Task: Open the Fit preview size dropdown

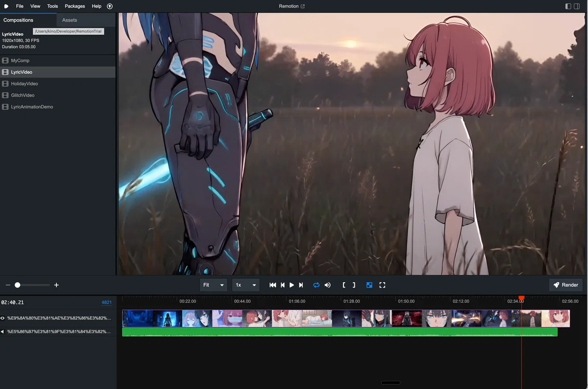Action: 214,285
